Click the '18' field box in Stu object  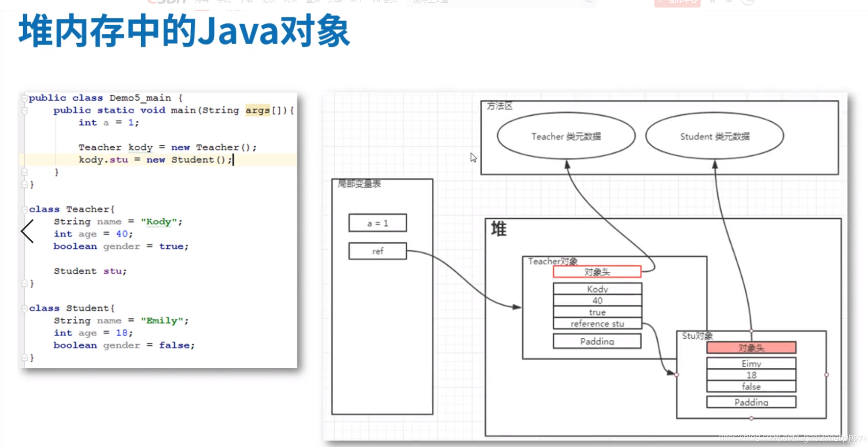tap(751, 375)
